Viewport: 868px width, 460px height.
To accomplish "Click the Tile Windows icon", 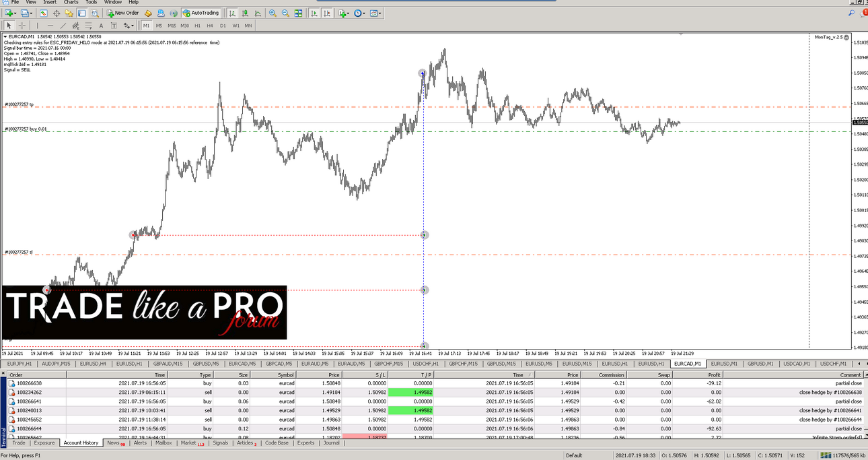I will 298,13.
